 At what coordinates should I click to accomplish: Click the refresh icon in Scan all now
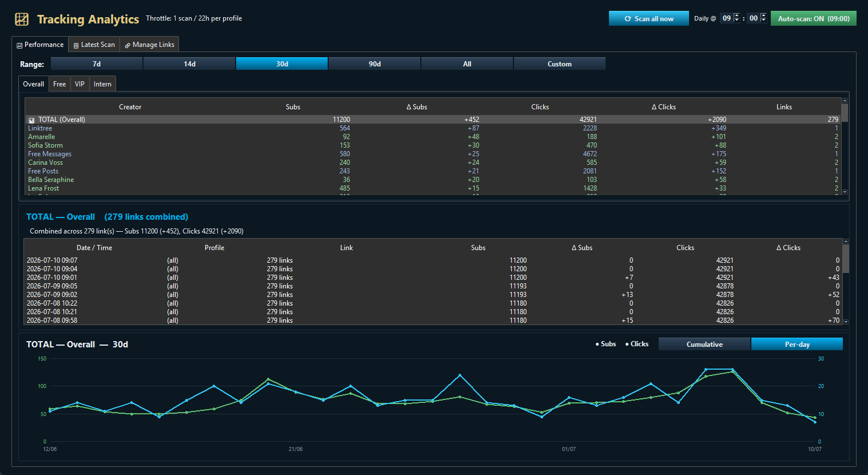click(x=628, y=19)
